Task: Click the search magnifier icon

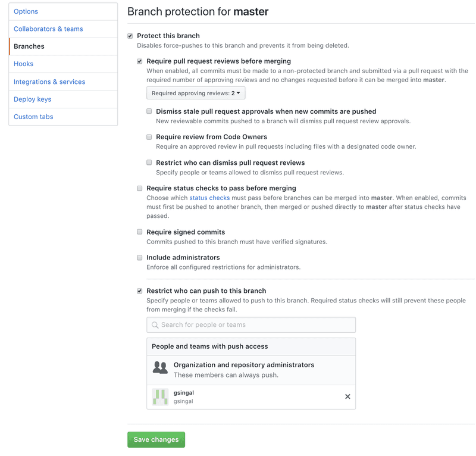Action: pos(155,325)
